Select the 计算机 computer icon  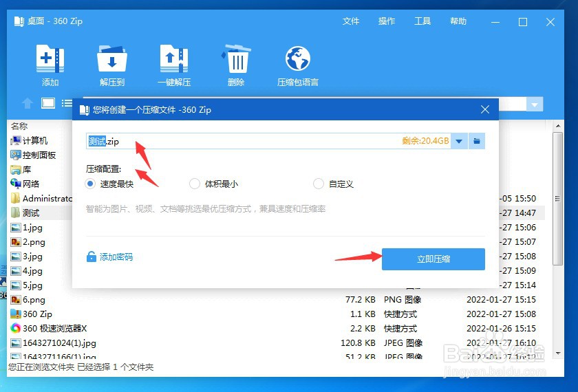(x=15, y=140)
